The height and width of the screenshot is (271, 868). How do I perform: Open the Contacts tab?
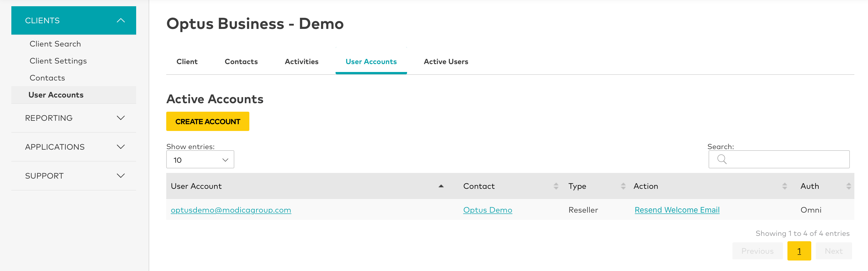(x=241, y=62)
